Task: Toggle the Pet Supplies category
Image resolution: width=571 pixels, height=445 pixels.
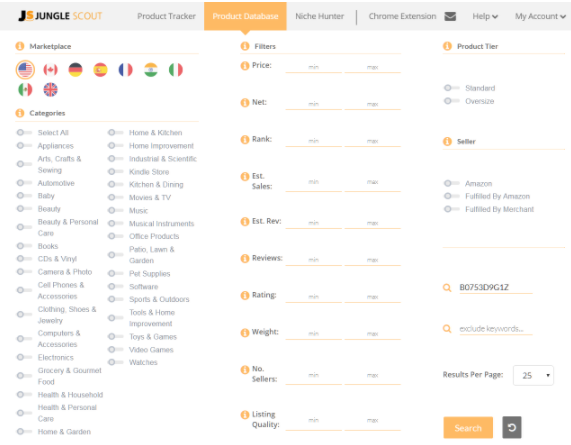Action: tap(115, 273)
